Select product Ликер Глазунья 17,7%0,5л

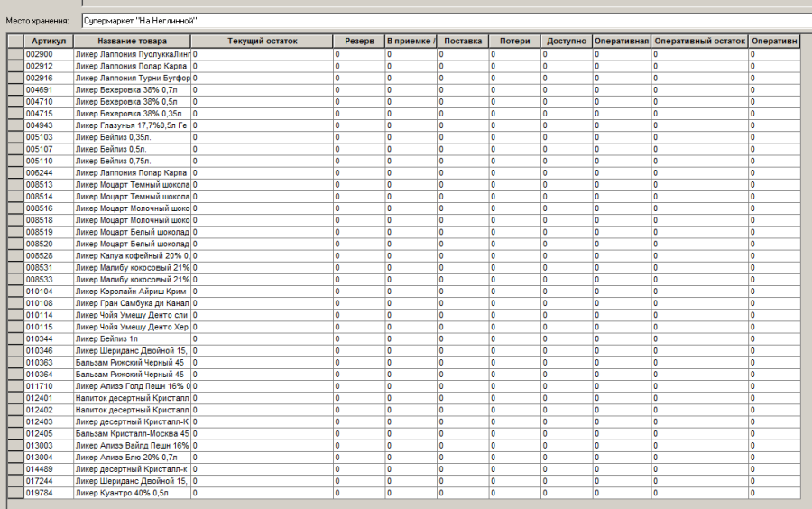132,125
